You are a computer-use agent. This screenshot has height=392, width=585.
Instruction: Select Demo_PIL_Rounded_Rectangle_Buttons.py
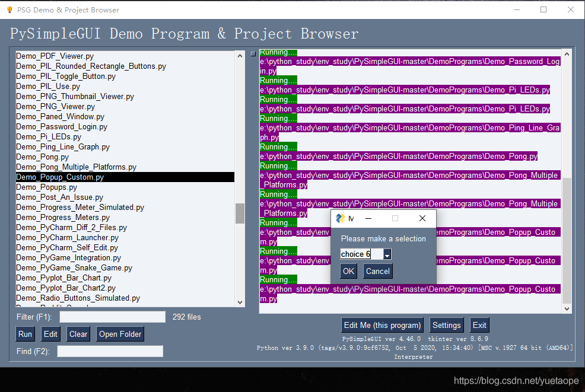125,66
